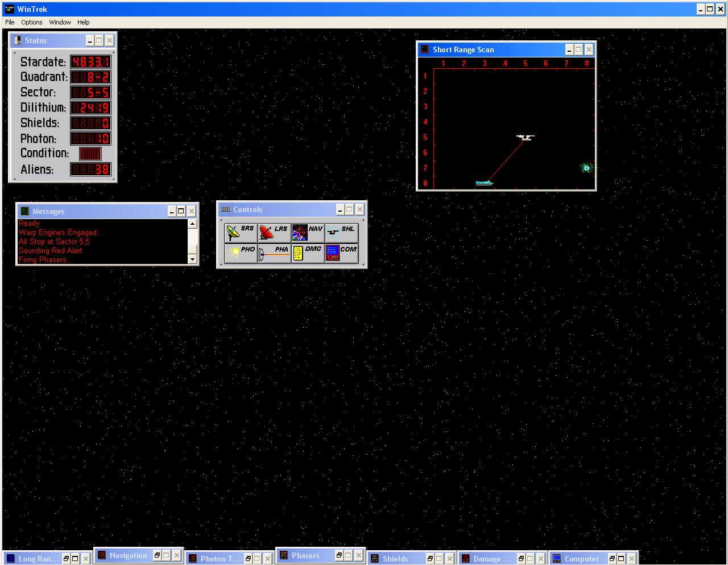Click the Aliens 38 readout
Viewport: 728px width, 565px height.
coord(90,169)
